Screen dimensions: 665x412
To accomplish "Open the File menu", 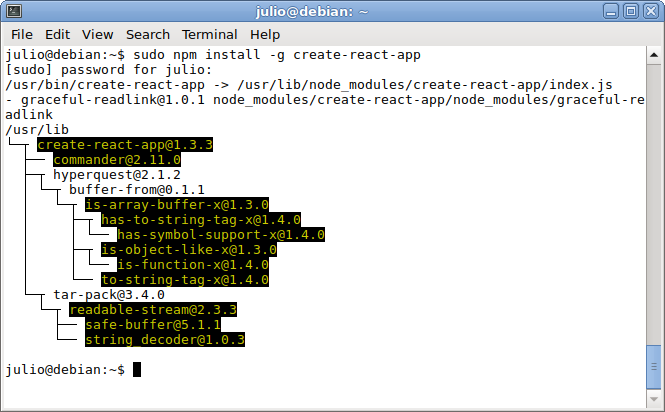I will pos(22,34).
